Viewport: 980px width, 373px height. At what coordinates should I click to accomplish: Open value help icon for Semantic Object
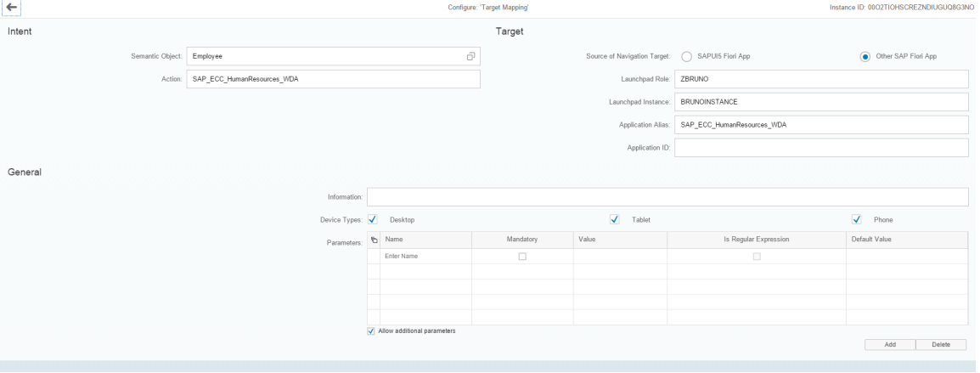470,56
